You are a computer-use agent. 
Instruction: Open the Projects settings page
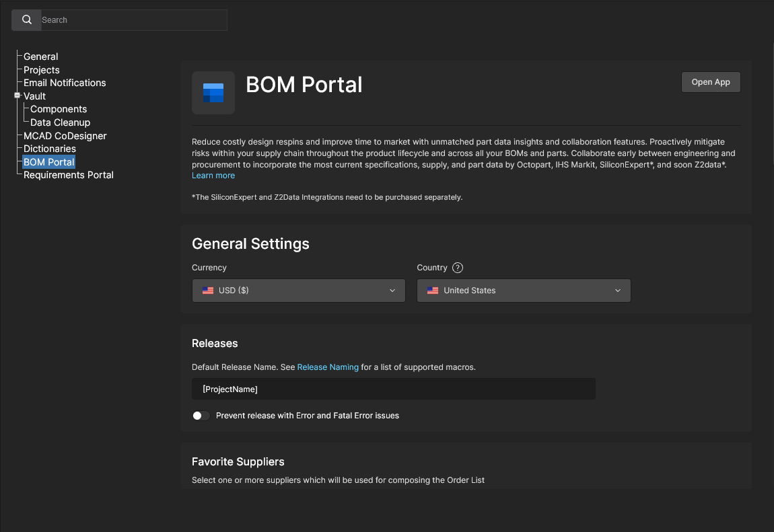(x=42, y=70)
